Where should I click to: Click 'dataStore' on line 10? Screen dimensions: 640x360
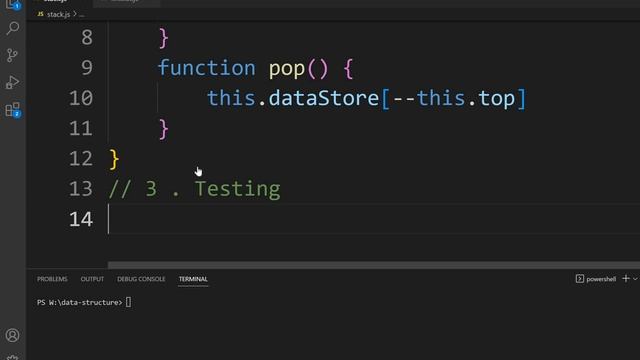(324, 98)
